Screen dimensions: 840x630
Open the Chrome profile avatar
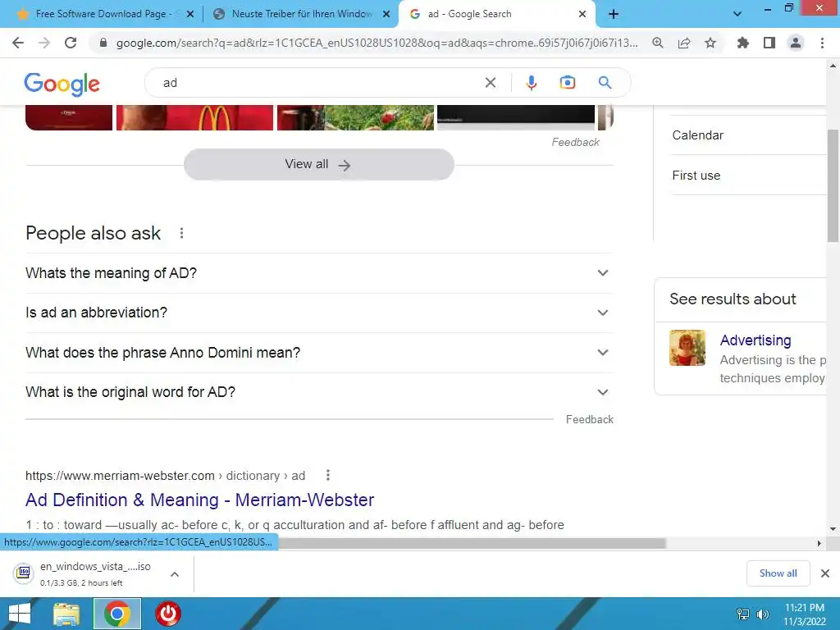pos(796,43)
